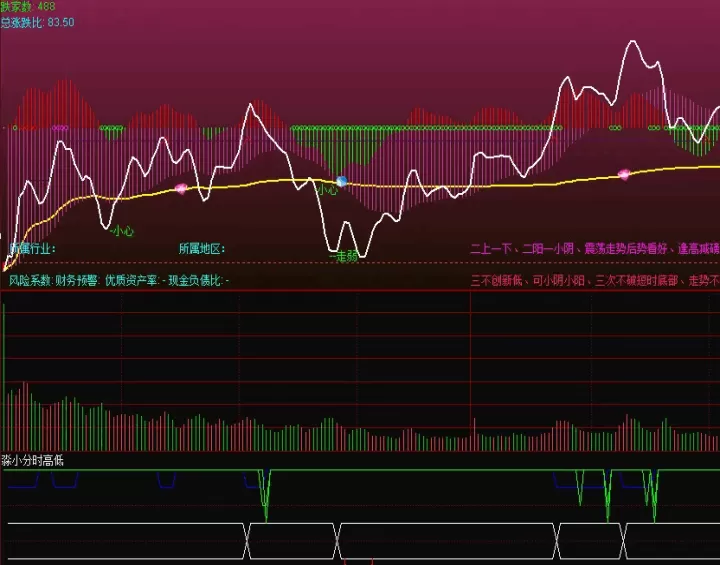Image resolution: width=720 pixels, height=565 pixels.
Task: Click the green 走弱 signal label
Action: coord(344,256)
